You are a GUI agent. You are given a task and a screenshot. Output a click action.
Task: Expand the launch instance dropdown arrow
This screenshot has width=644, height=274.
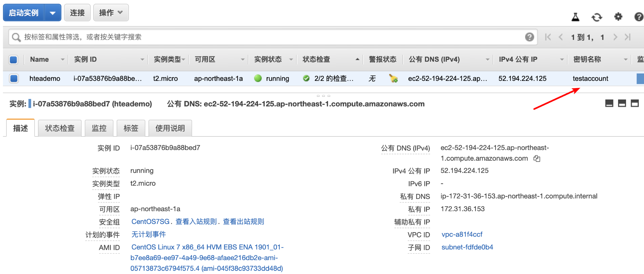53,13
